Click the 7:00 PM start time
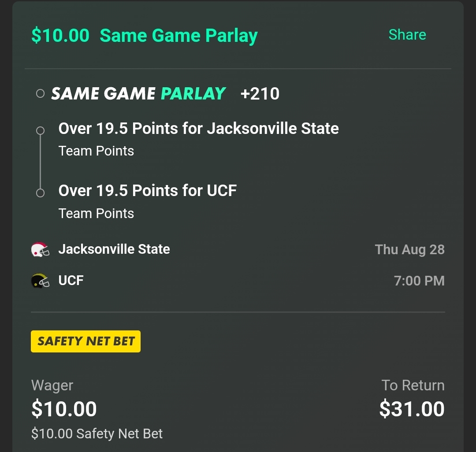Viewport: 476px width, 452px height. [419, 281]
